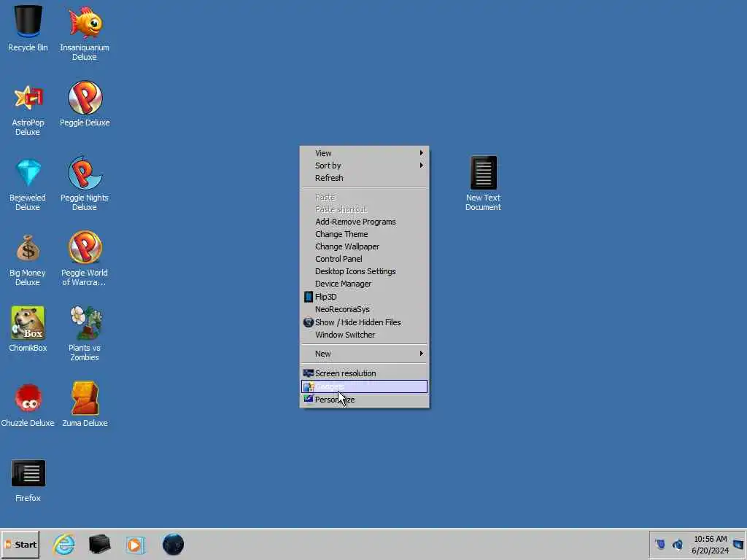Click the Personalize icon in the context menu

(x=309, y=399)
